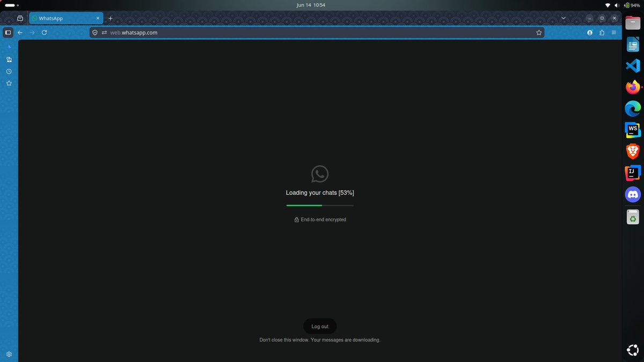Switch to Firefox in the dock
Image resolution: width=644 pixels, height=362 pixels.
(x=633, y=87)
